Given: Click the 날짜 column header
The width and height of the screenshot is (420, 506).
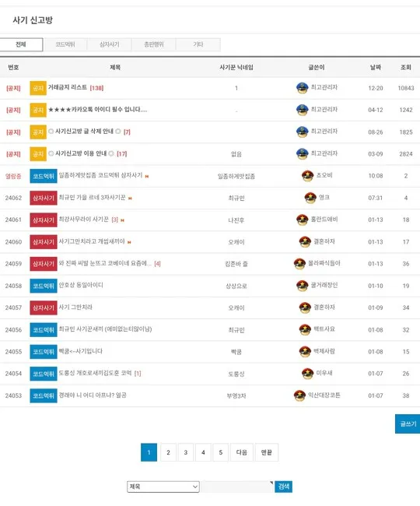Looking at the screenshot, I should tap(376, 68).
